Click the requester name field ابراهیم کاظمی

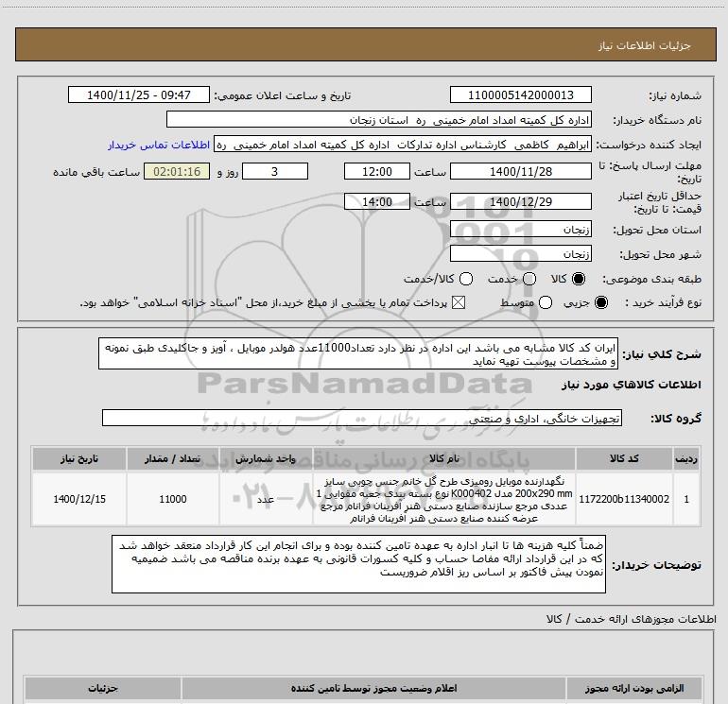click(x=403, y=145)
